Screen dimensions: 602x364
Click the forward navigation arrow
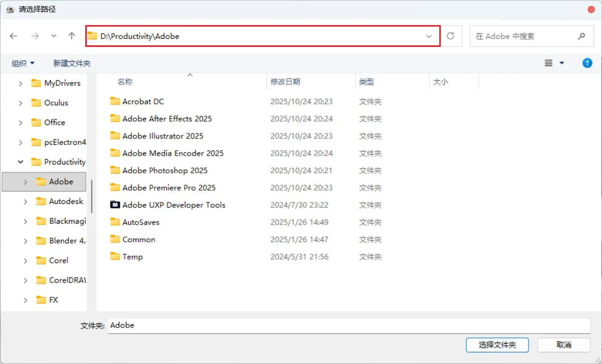(34, 36)
